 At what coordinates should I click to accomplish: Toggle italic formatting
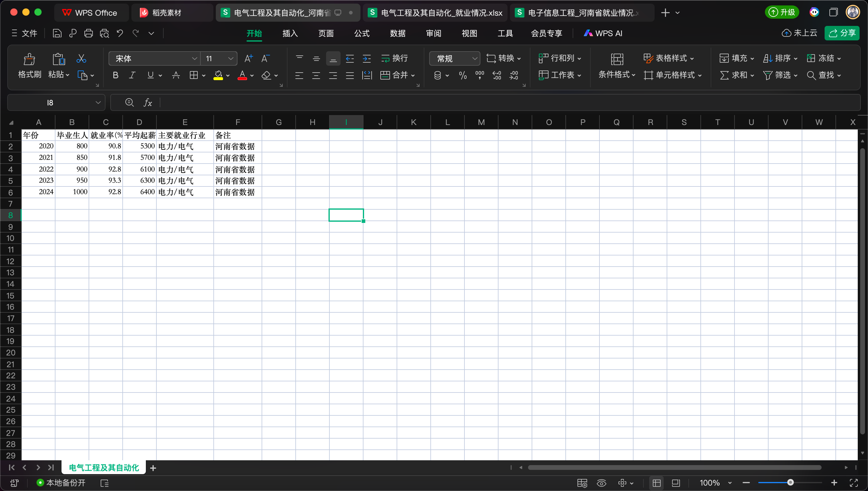point(132,75)
